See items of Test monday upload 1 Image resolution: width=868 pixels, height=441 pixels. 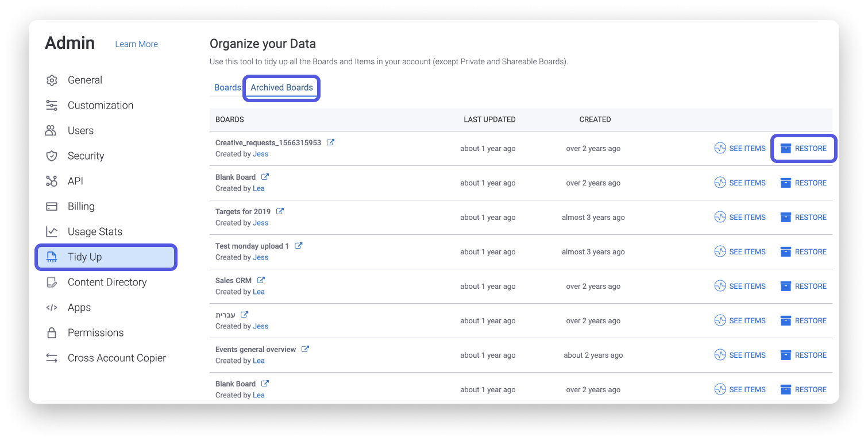click(x=740, y=252)
